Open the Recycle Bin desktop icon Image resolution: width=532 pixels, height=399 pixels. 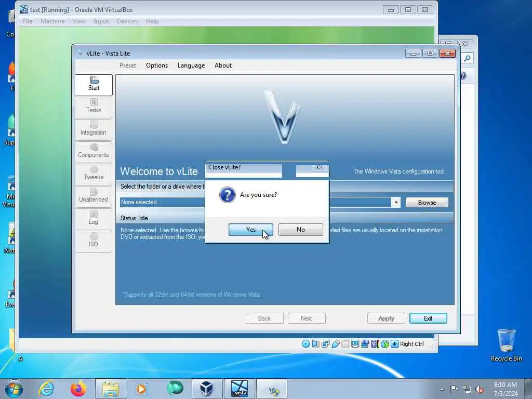click(506, 345)
